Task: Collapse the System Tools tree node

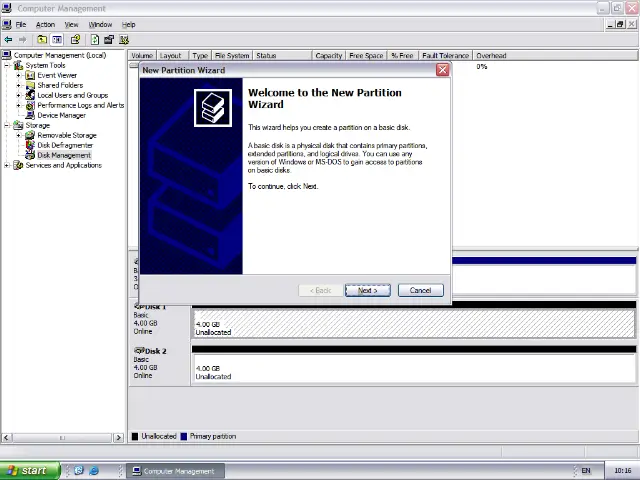Action: pyautogui.click(x=8, y=66)
